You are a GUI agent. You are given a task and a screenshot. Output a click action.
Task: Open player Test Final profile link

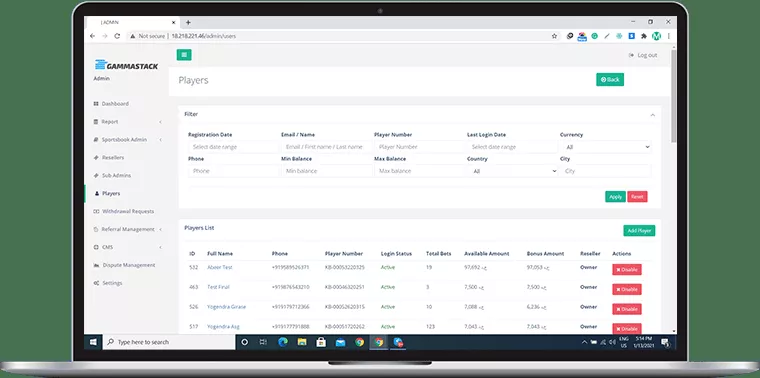click(218, 287)
